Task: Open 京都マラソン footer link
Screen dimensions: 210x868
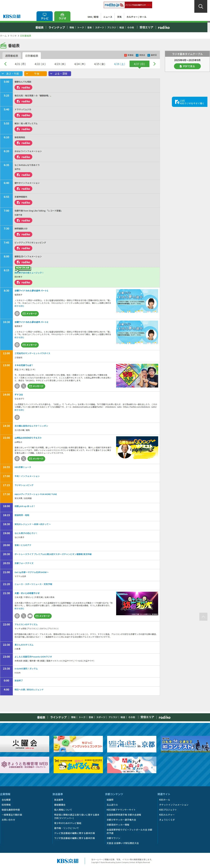Action: click(113, 838)
